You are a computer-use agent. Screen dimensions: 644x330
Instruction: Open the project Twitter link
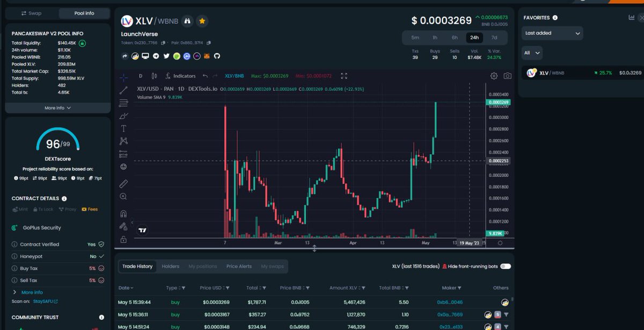166,56
